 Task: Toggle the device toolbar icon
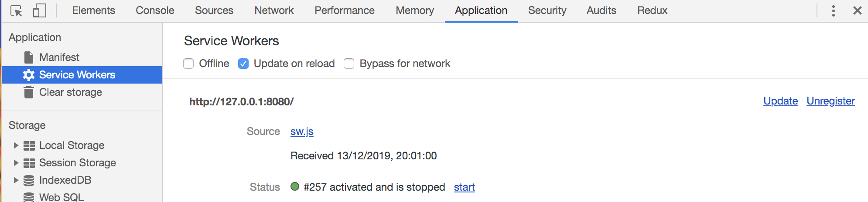coord(39,11)
